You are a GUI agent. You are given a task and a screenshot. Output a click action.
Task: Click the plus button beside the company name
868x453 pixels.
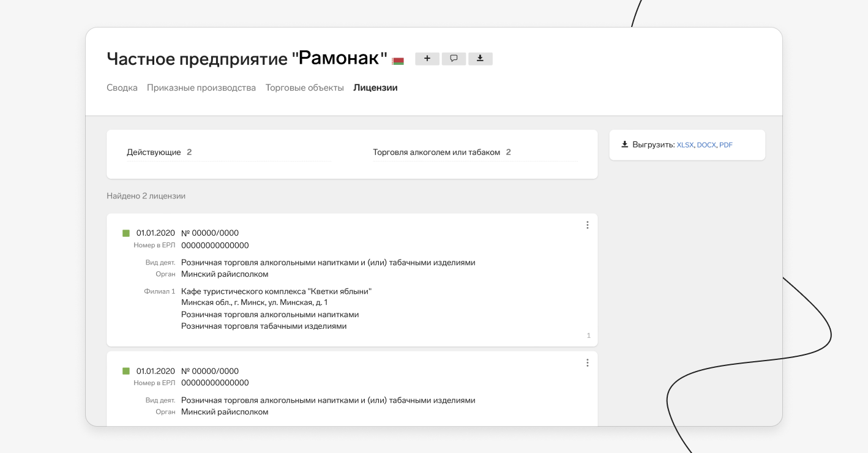(427, 59)
